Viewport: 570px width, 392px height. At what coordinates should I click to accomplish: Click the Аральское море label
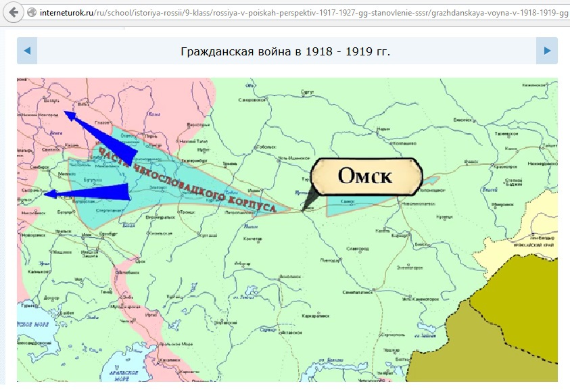(x=122, y=374)
